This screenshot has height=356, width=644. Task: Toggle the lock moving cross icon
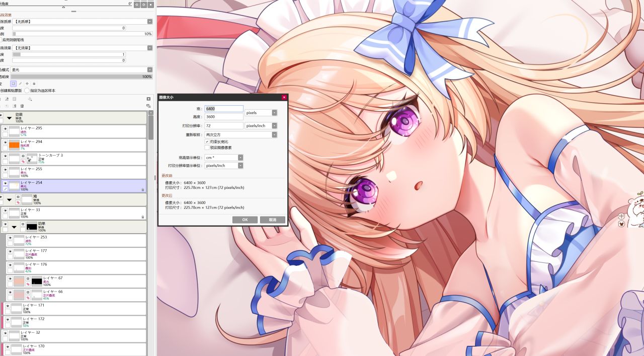[x=27, y=84]
